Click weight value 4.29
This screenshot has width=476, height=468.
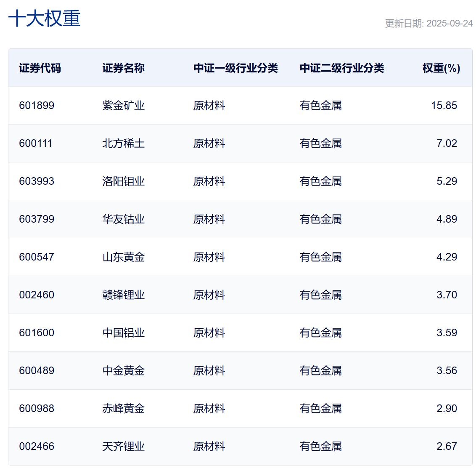[x=447, y=257]
